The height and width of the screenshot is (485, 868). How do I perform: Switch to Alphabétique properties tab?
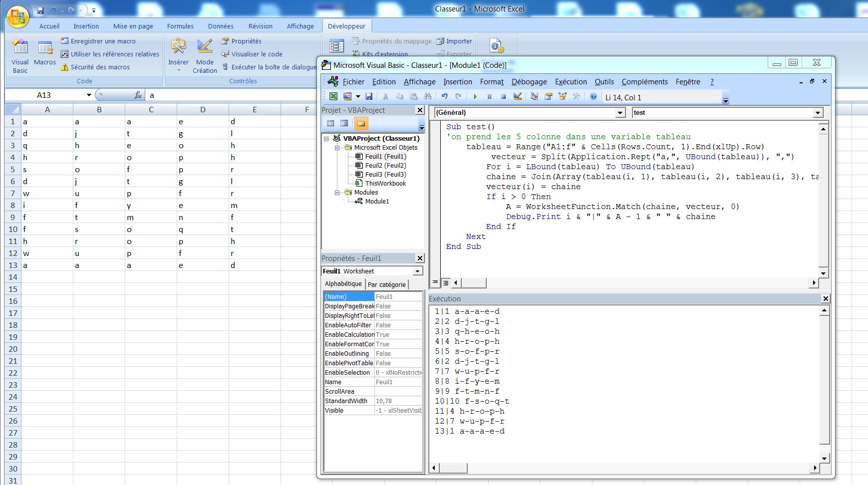pyautogui.click(x=343, y=283)
